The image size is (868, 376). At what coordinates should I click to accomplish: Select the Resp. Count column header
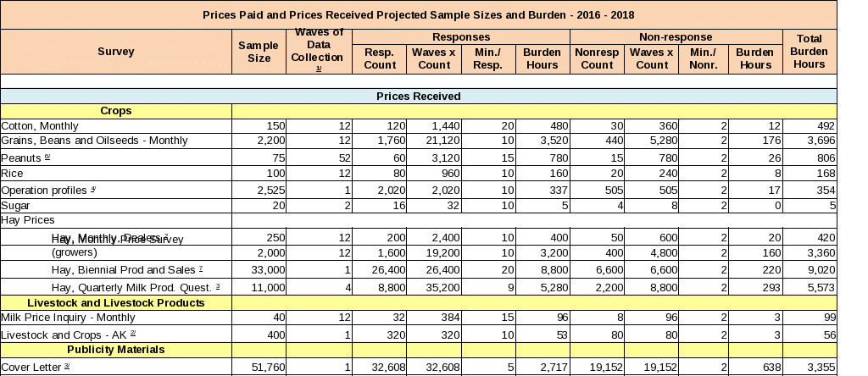pos(380,58)
